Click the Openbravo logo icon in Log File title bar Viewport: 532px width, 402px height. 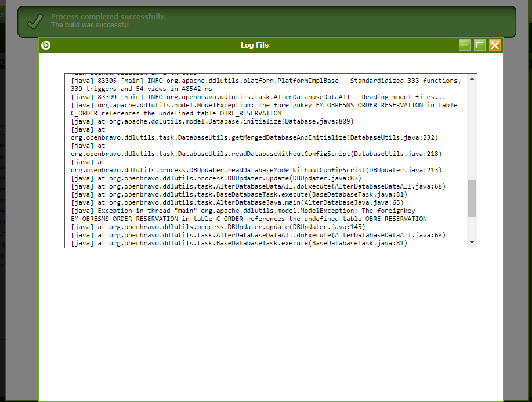point(46,45)
